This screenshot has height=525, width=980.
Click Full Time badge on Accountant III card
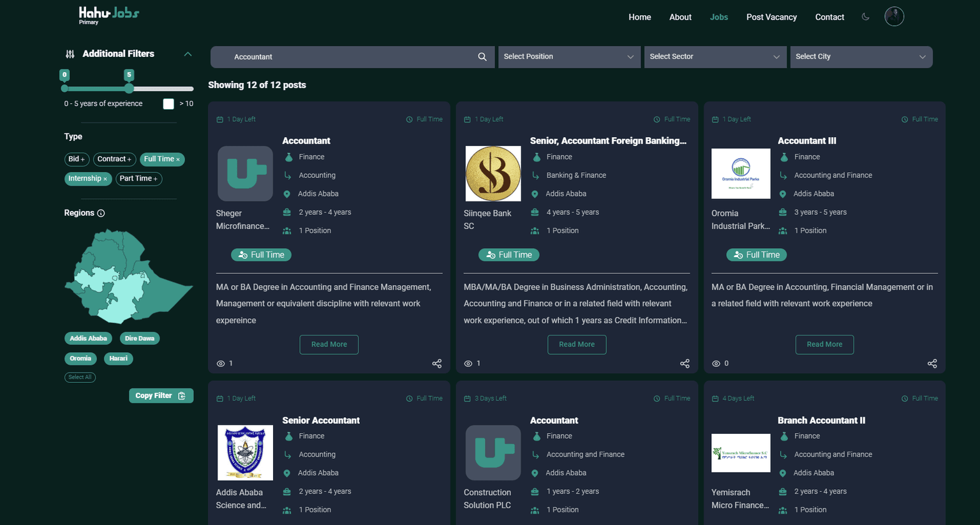tap(756, 255)
